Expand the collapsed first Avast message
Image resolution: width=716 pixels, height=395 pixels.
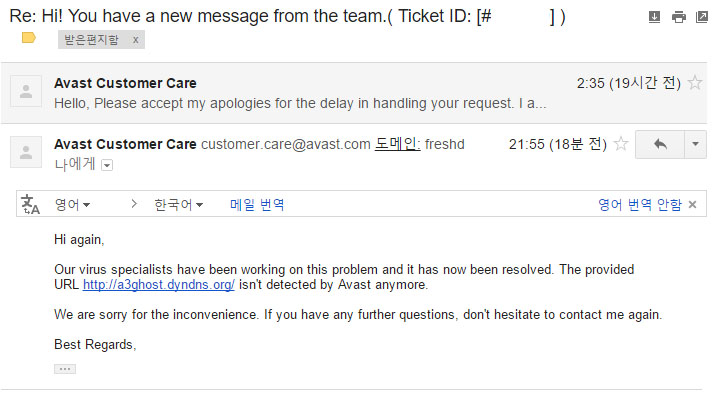354,93
